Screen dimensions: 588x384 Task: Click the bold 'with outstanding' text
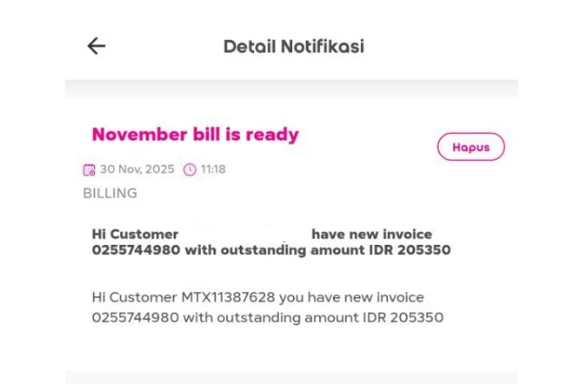(245, 250)
